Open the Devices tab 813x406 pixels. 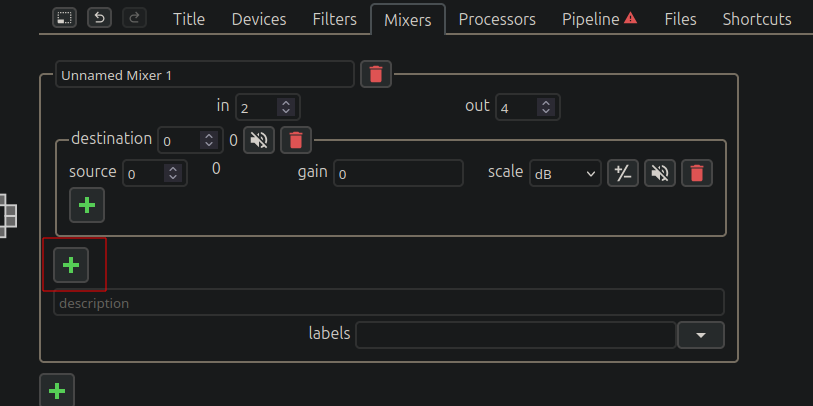pos(259,20)
